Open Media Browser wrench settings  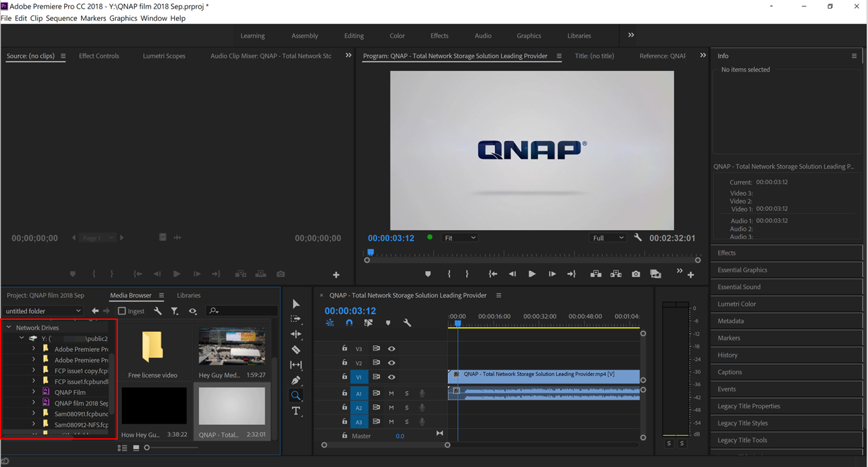157,311
